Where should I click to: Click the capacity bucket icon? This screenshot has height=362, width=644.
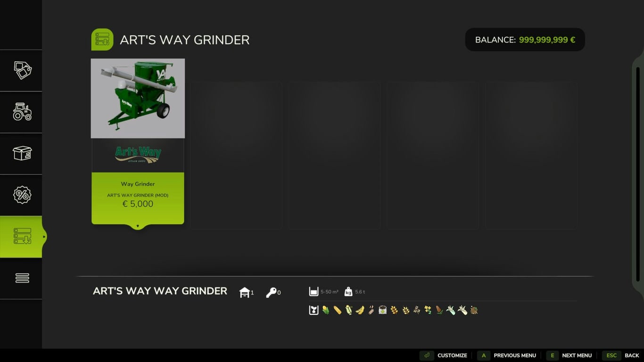(x=314, y=291)
